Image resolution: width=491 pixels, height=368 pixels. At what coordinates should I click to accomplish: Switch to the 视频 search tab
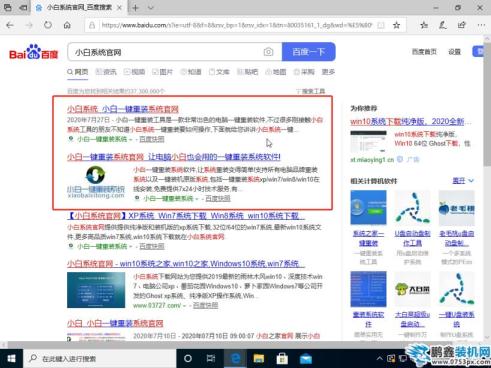(134, 72)
